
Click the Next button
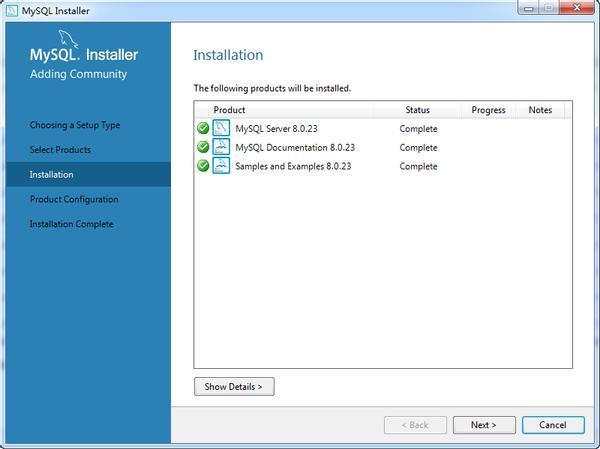point(484,425)
